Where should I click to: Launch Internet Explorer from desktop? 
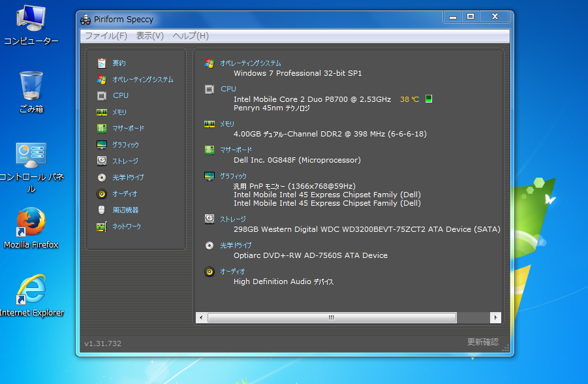tap(31, 296)
